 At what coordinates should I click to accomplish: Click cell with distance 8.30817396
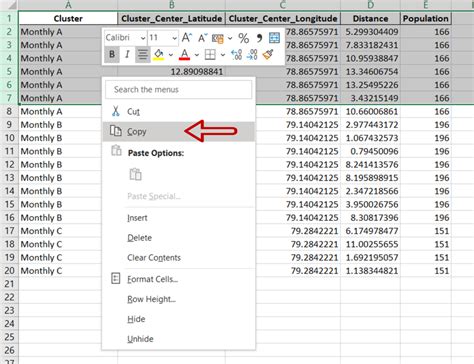pos(370,218)
